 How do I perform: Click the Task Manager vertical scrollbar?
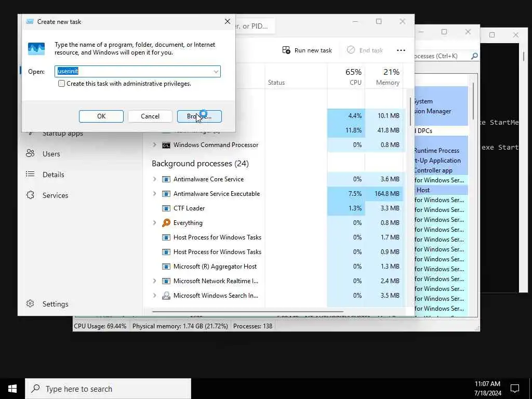pos(410,112)
